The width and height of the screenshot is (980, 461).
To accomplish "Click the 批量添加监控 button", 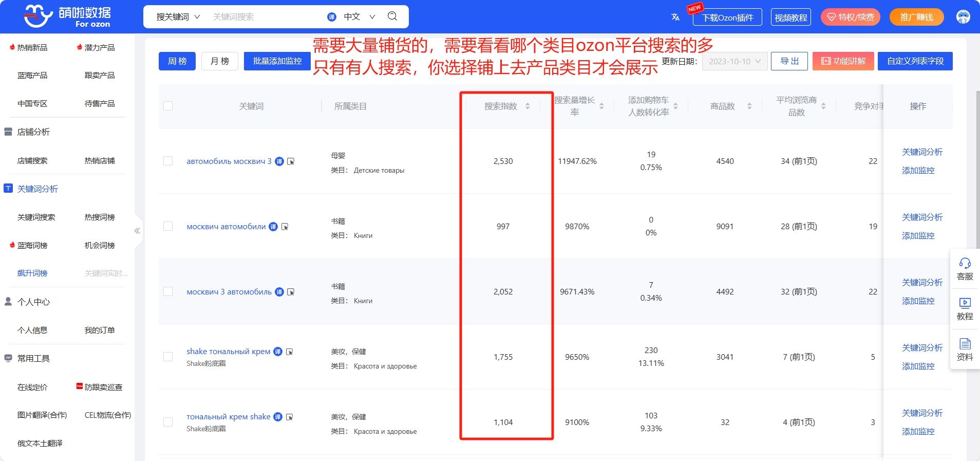I will 277,61.
